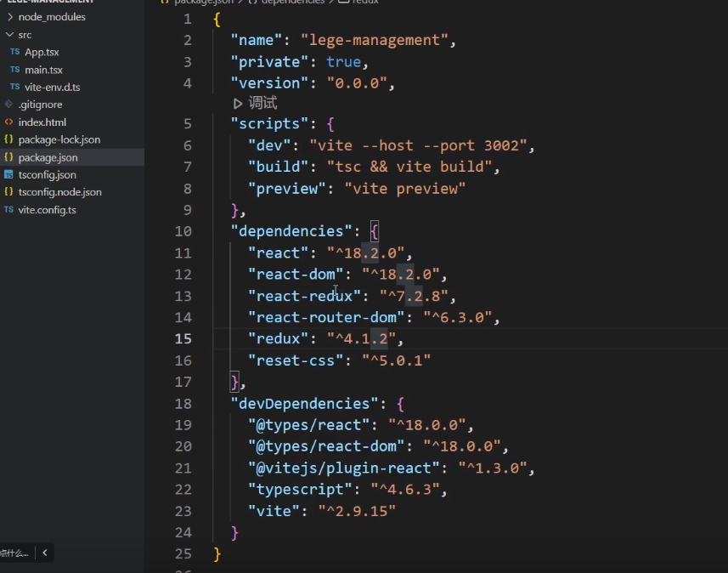Click the "0.0.0" version value
The height and width of the screenshot is (573, 728).
357,83
